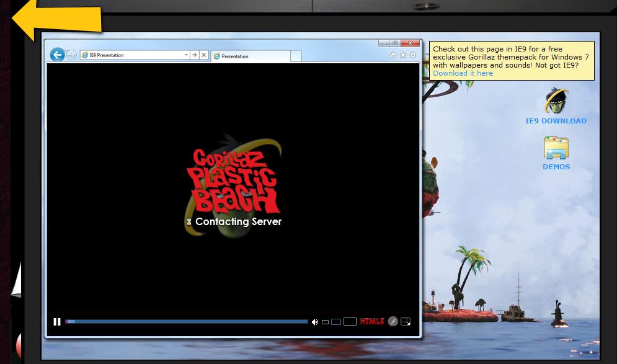
Task: Open Favorites star icon
Action: coord(403,55)
